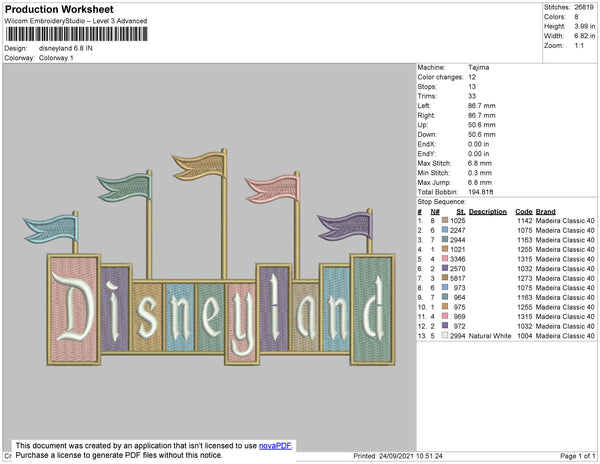Click the Stitches value 26819

pos(584,7)
